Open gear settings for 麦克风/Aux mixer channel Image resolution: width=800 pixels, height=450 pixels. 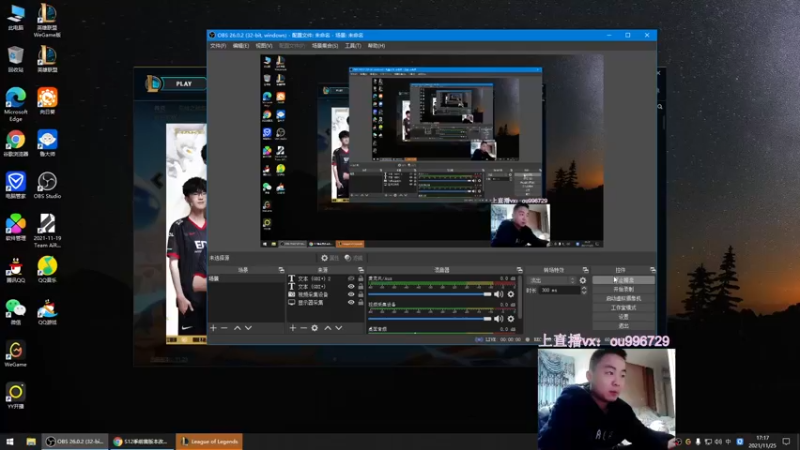511,294
